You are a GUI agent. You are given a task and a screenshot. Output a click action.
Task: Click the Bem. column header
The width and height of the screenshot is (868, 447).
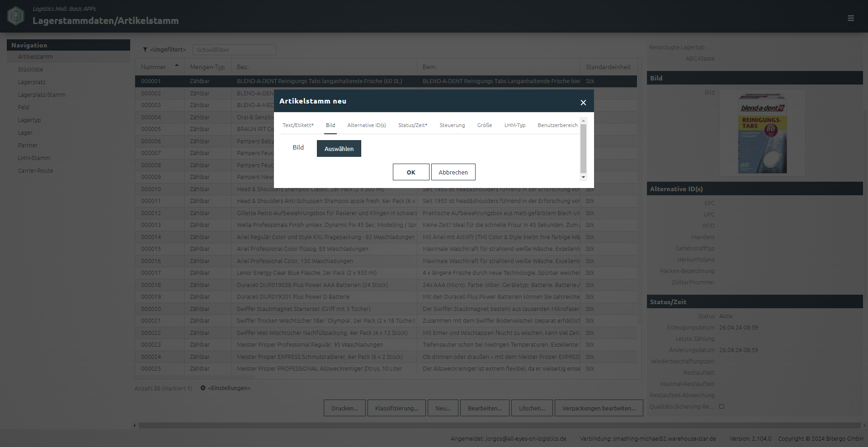[498, 67]
